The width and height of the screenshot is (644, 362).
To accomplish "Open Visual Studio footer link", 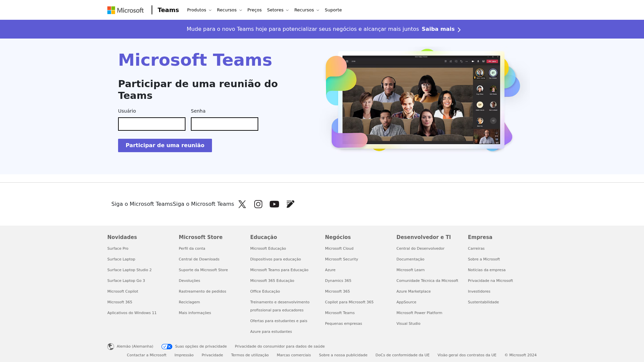I will pos(408,324).
